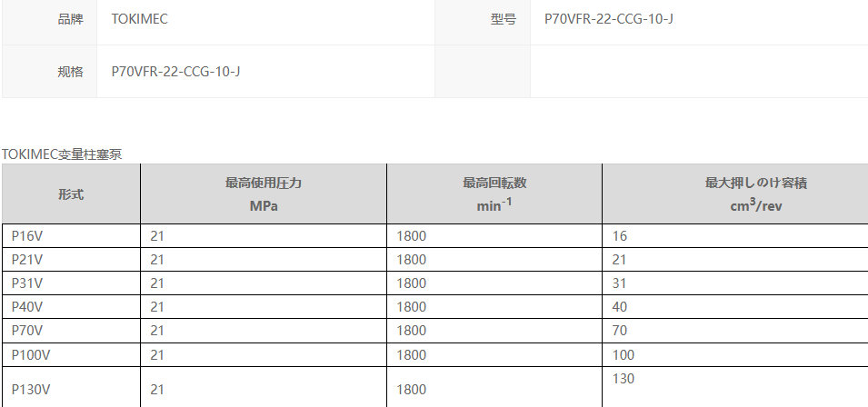Click the 品牌 label cell
Image resolution: width=868 pixels, height=407 pixels.
70,18
